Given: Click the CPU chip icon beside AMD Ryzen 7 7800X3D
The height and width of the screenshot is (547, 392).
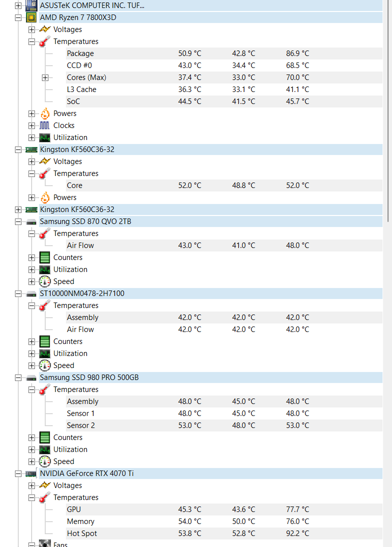Looking at the screenshot, I should (31, 17).
